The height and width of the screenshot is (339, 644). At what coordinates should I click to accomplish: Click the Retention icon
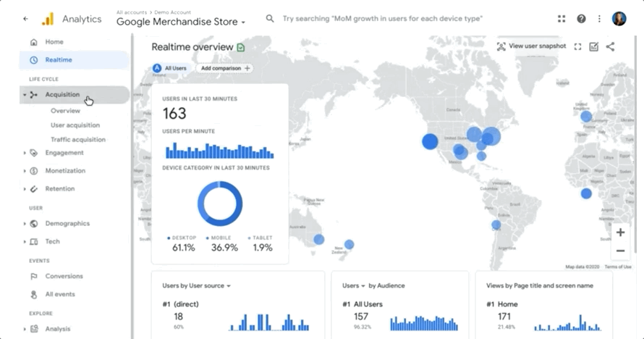coord(34,189)
